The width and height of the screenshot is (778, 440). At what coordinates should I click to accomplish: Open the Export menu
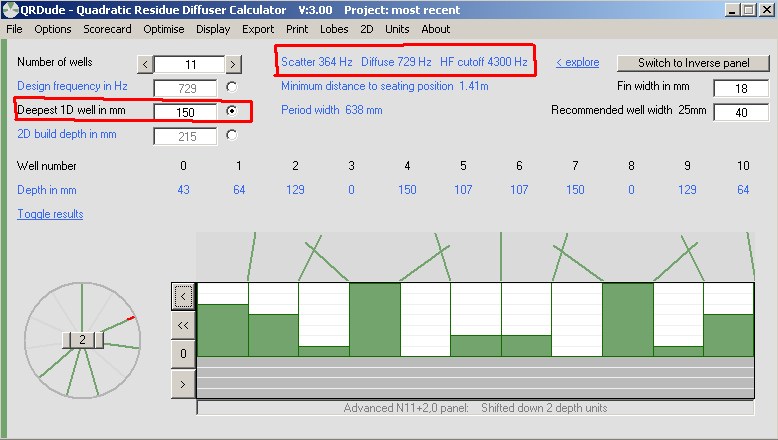258,29
